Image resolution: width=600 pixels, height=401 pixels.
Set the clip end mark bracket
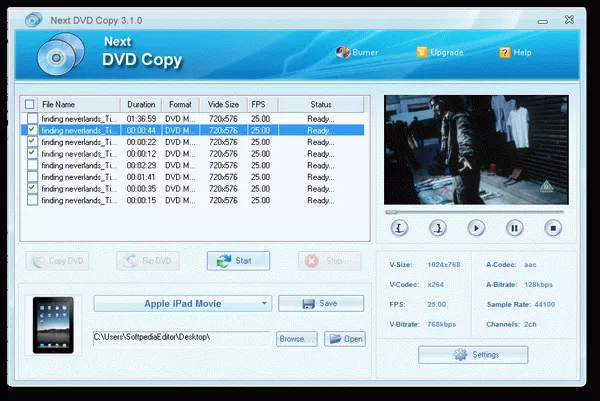[x=438, y=228]
